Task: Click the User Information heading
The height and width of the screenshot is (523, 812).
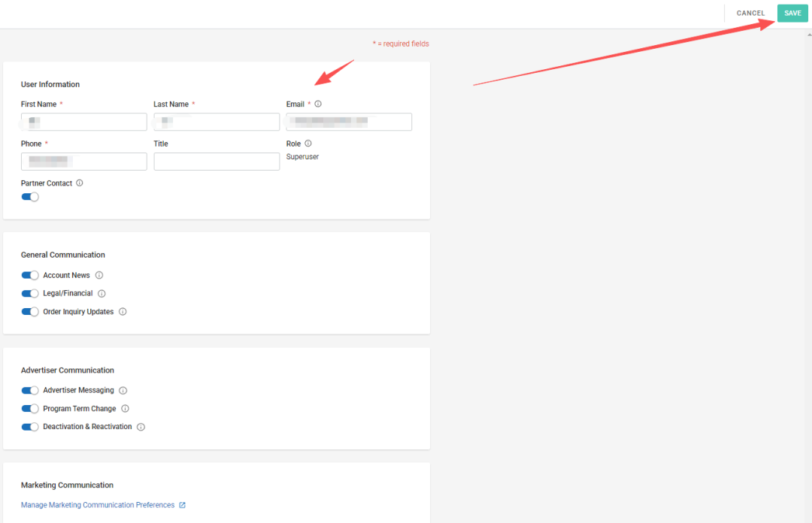Action: pos(50,84)
